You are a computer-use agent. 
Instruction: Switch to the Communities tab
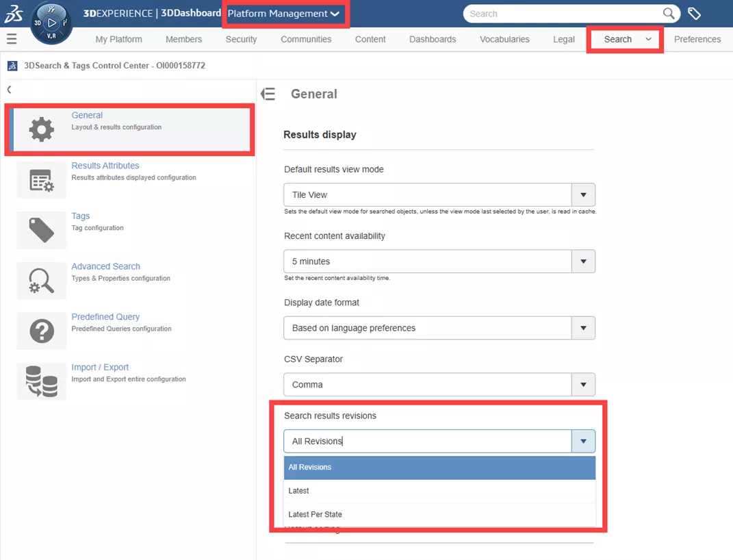(x=306, y=39)
